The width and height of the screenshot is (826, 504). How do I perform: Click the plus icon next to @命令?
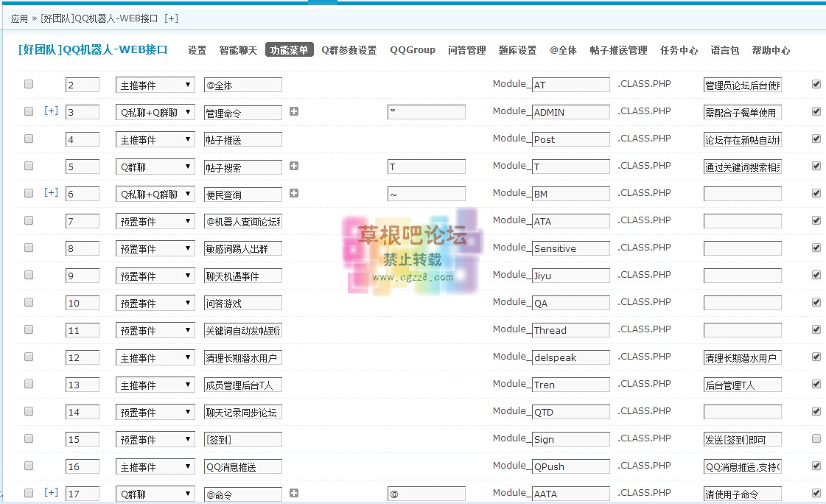[294, 493]
